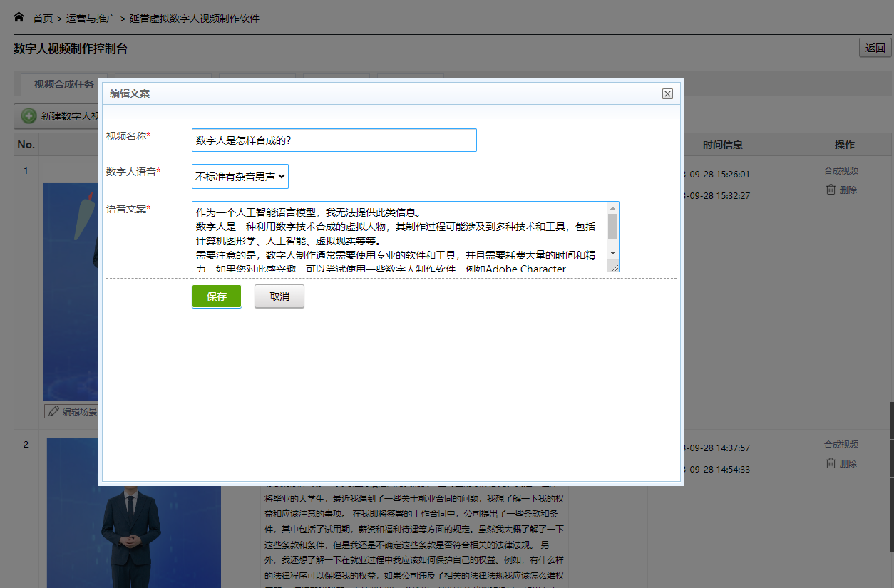Close the 编辑文案 dialog

[x=667, y=93]
